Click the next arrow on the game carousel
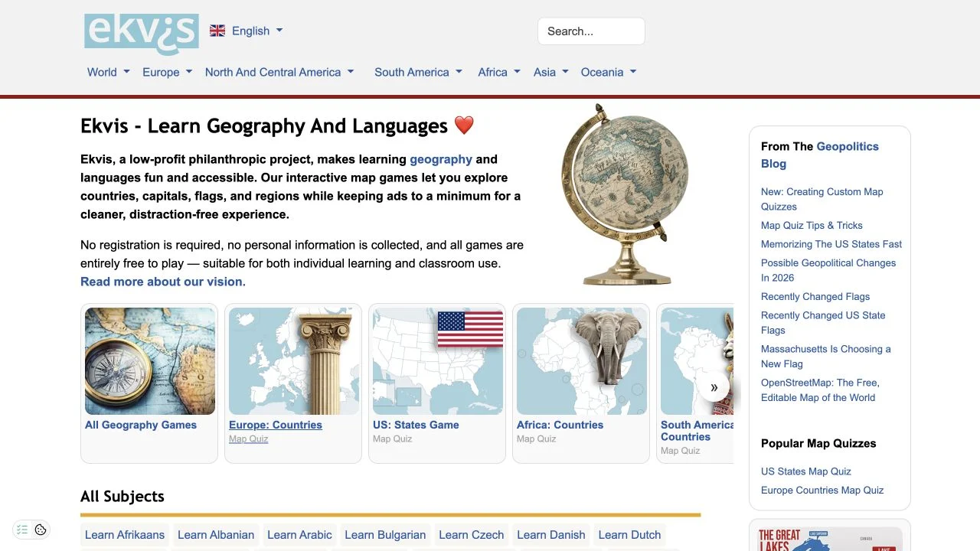Image resolution: width=980 pixels, height=551 pixels. pos(714,387)
